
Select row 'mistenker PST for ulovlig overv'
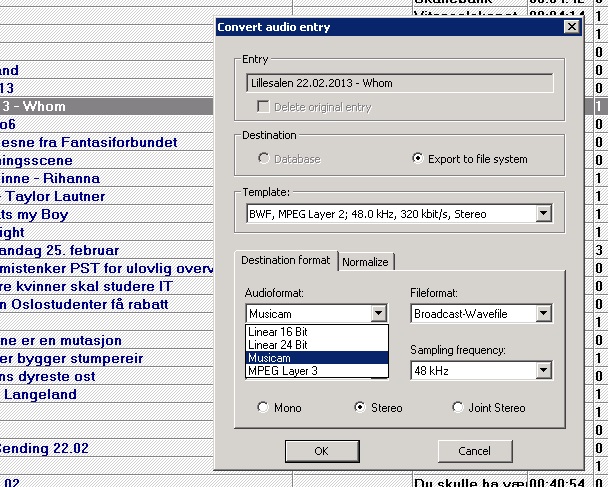106,268
